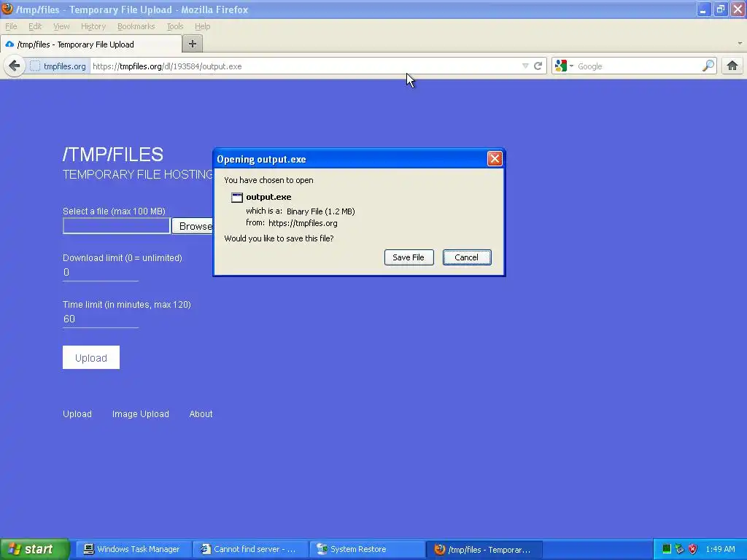
Task: Click the Binary File (1.2 MB) text
Action: [321, 211]
